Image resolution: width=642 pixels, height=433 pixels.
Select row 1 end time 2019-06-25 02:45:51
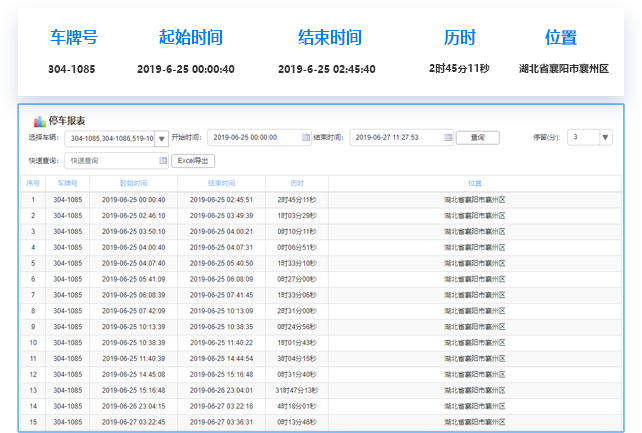[222, 200]
